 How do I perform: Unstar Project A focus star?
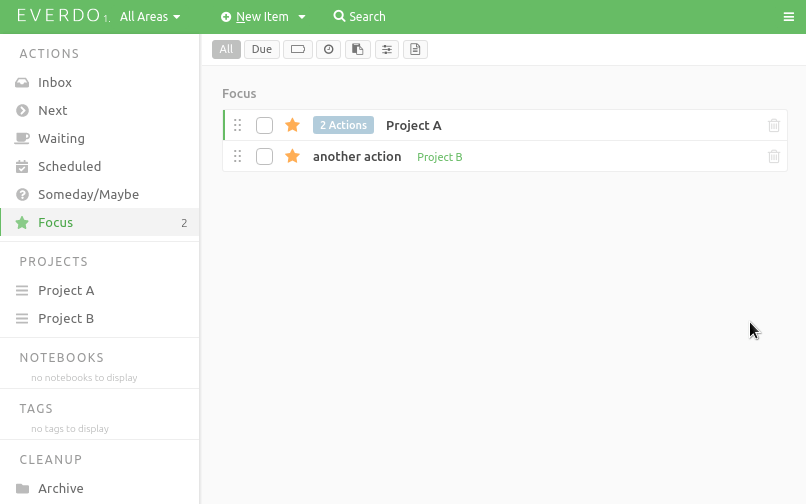click(292, 124)
